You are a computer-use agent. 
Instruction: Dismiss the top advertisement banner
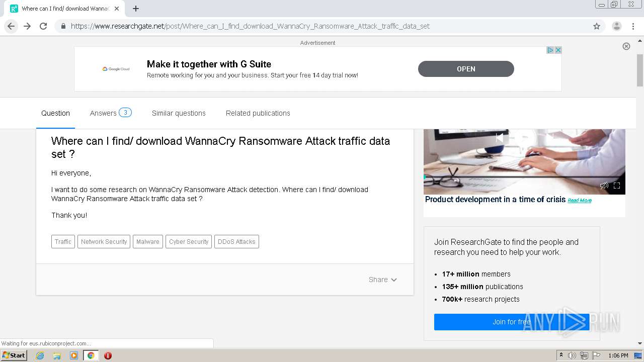point(626,46)
